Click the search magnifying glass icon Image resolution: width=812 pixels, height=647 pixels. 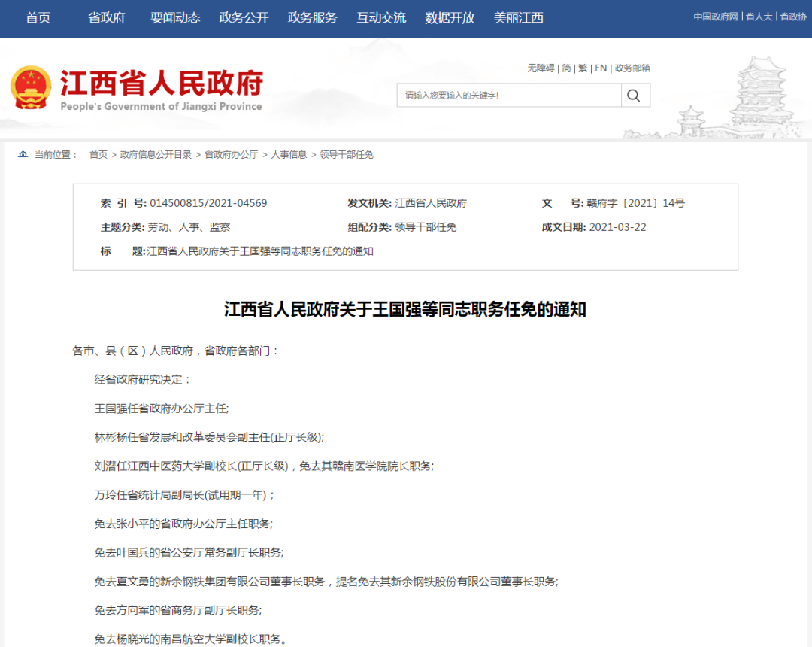pos(634,95)
